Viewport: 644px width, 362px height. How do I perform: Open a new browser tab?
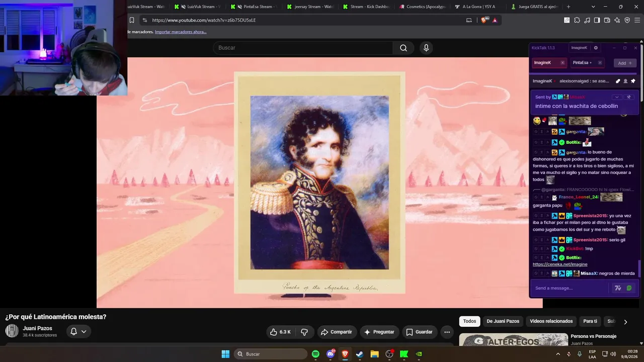(569, 7)
